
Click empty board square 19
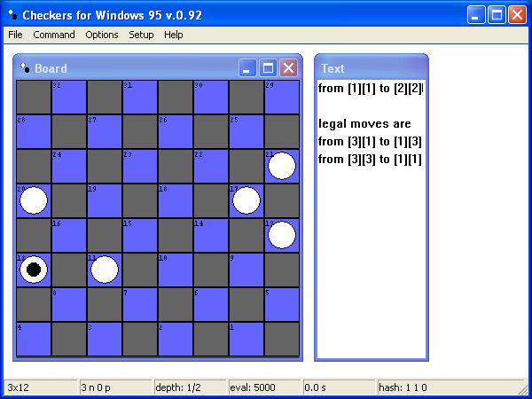[x=105, y=201]
